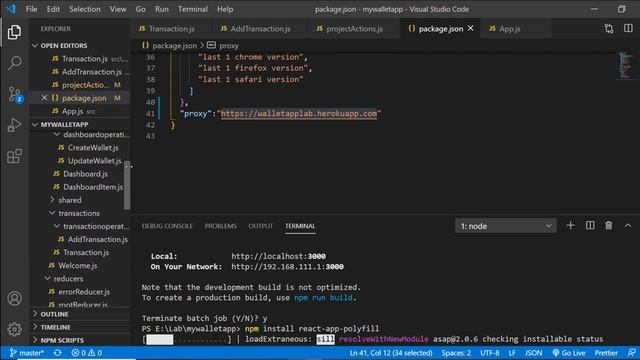Maximize the panel with up chevron
Image resolution: width=640 pixels, height=360 pixels.
point(628,226)
